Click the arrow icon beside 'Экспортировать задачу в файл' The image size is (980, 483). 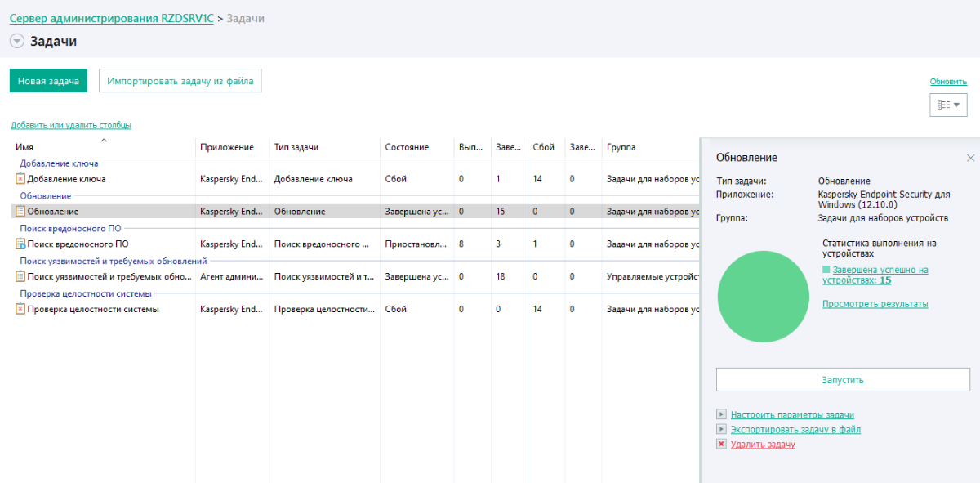coord(721,430)
